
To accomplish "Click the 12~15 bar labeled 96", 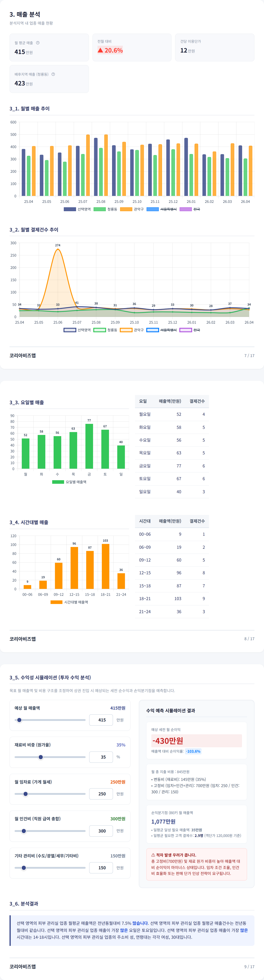I will point(74,568).
